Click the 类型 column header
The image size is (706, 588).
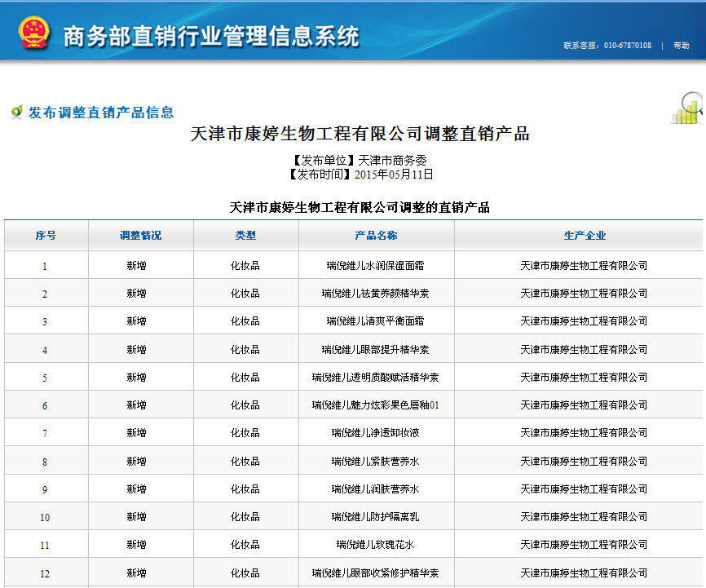[245, 236]
